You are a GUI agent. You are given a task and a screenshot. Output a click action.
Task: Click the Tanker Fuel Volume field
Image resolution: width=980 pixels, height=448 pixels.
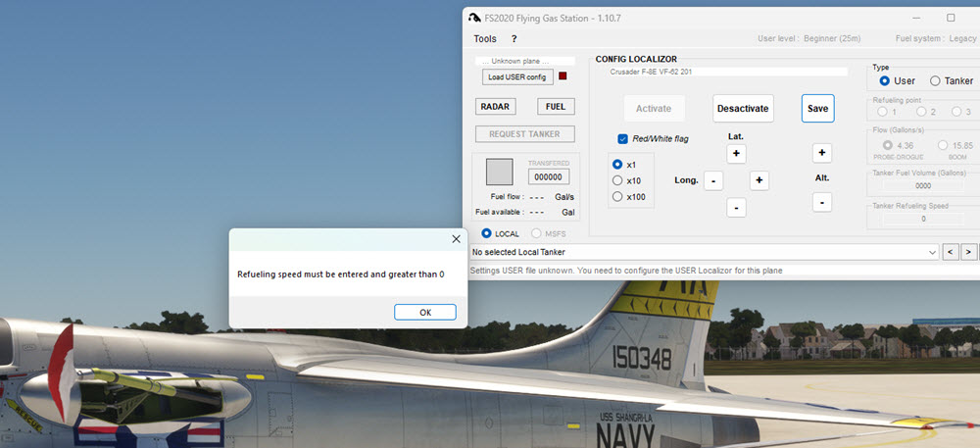click(923, 185)
